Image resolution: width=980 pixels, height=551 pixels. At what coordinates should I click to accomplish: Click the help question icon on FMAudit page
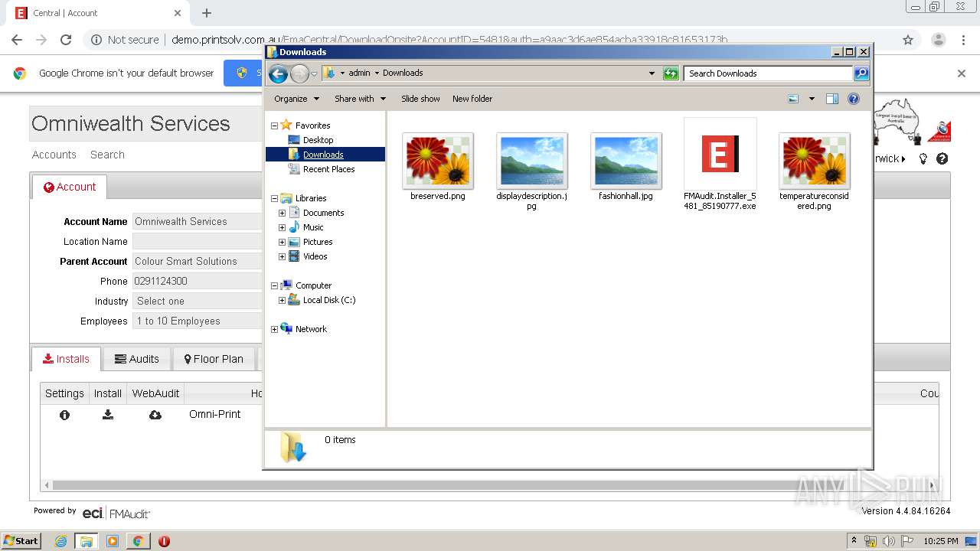point(942,158)
